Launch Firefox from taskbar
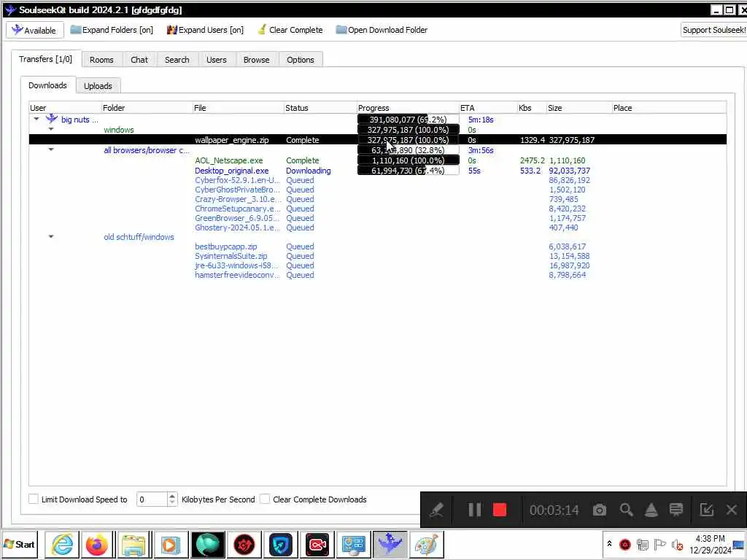 click(97, 544)
